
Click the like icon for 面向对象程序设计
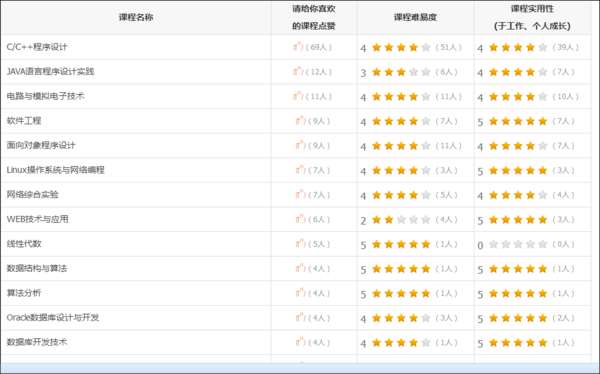click(x=300, y=145)
